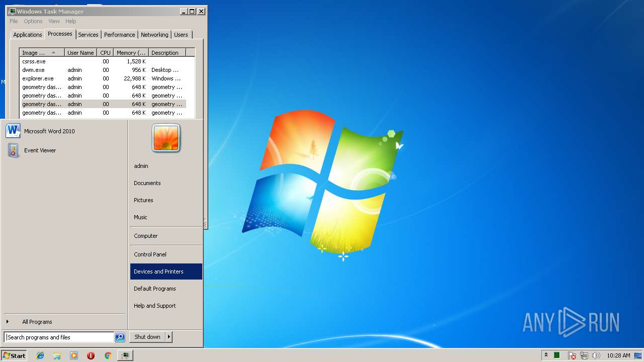Select Event Viewer label in Start menu
Screen dimensions: 644x362
(40, 150)
